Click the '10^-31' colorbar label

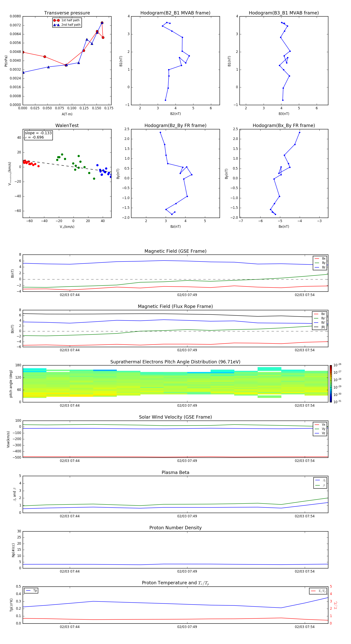coord(337,402)
